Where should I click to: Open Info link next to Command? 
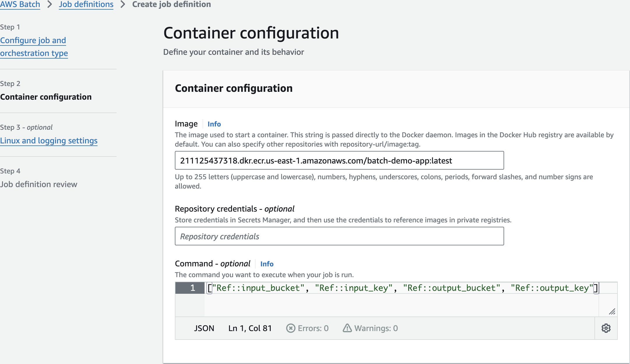(x=267, y=264)
